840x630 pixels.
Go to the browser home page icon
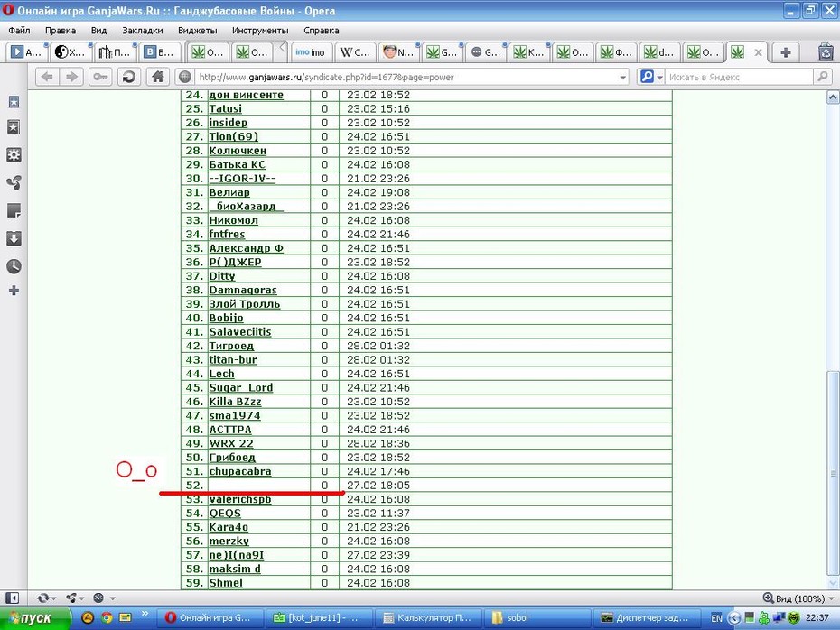(157, 77)
